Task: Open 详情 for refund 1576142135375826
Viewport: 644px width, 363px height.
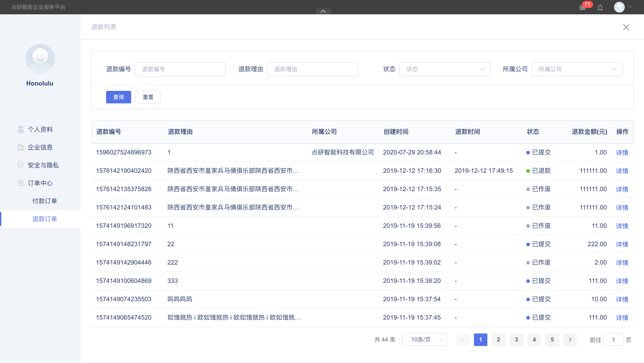Action: point(622,189)
